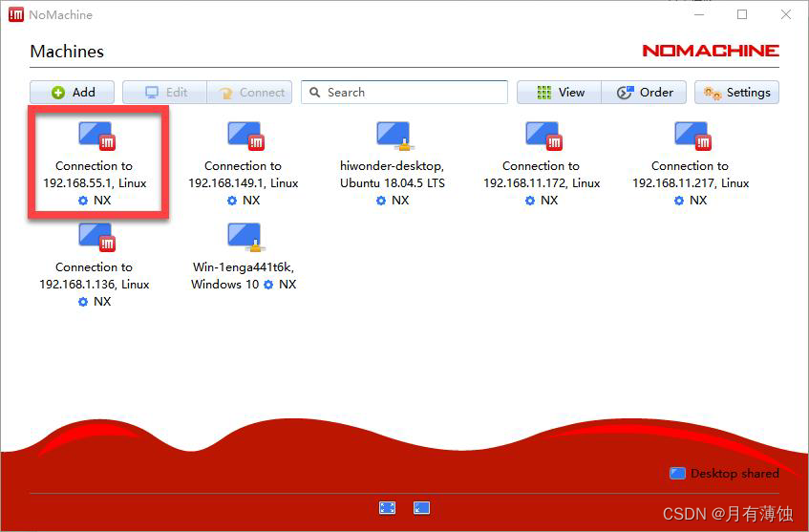Click NX gear icon under 192.168.1.136
This screenshot has height=532, width=809.
point(83,302)
